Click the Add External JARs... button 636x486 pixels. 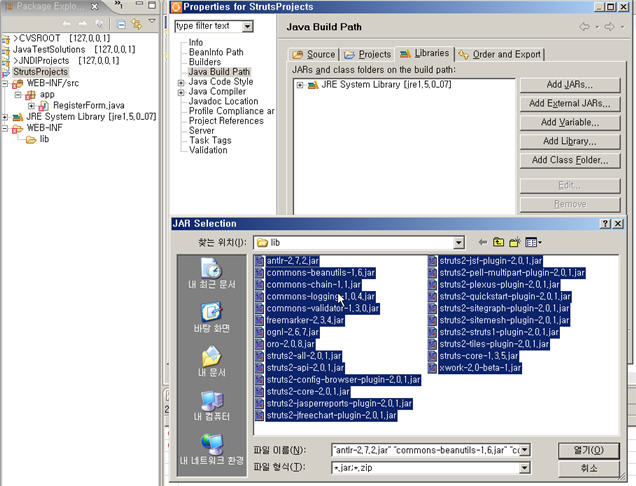(570, 103)
